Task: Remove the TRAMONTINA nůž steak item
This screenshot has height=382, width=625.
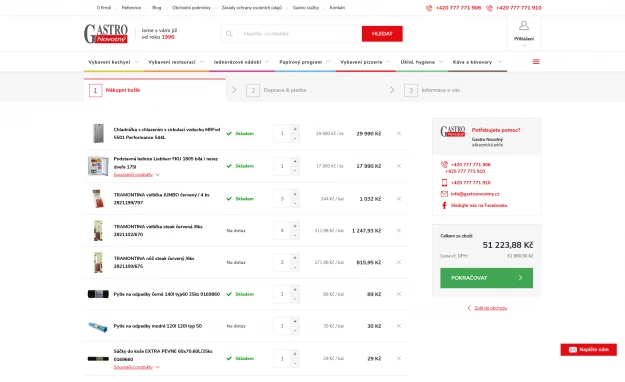Action: tap(399, 262)
